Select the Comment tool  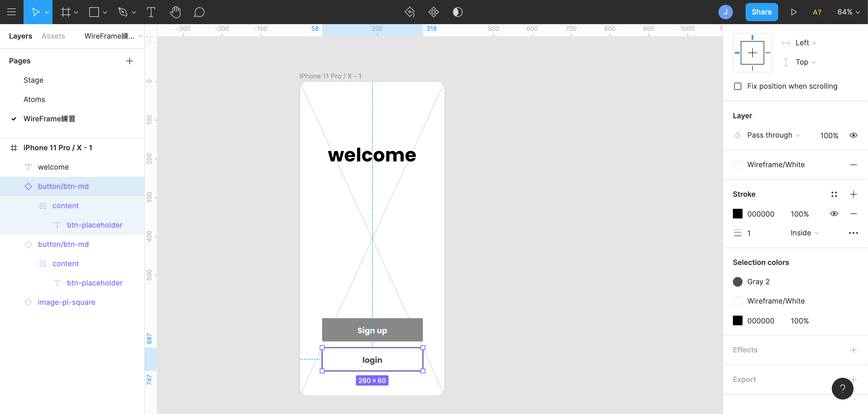(x=199, y=12)
